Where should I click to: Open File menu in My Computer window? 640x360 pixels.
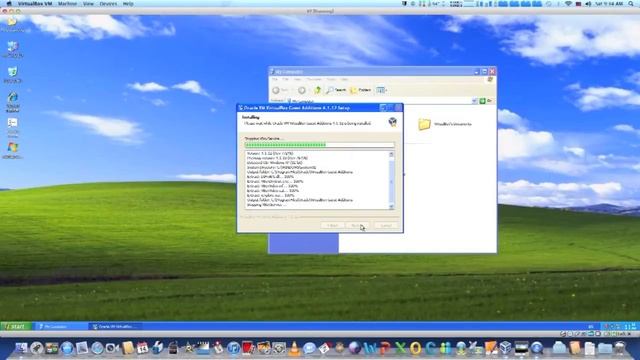tap(275, 80)
